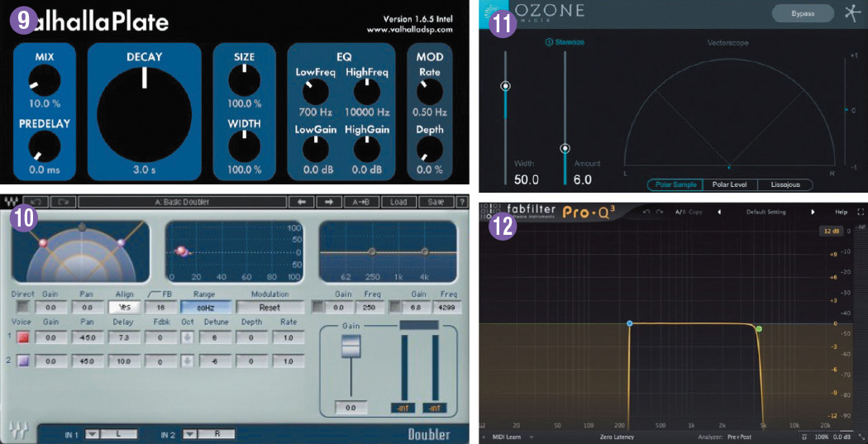
Task: Click Voice 1 octave down arrow
Action: click(x=188, y=337)
